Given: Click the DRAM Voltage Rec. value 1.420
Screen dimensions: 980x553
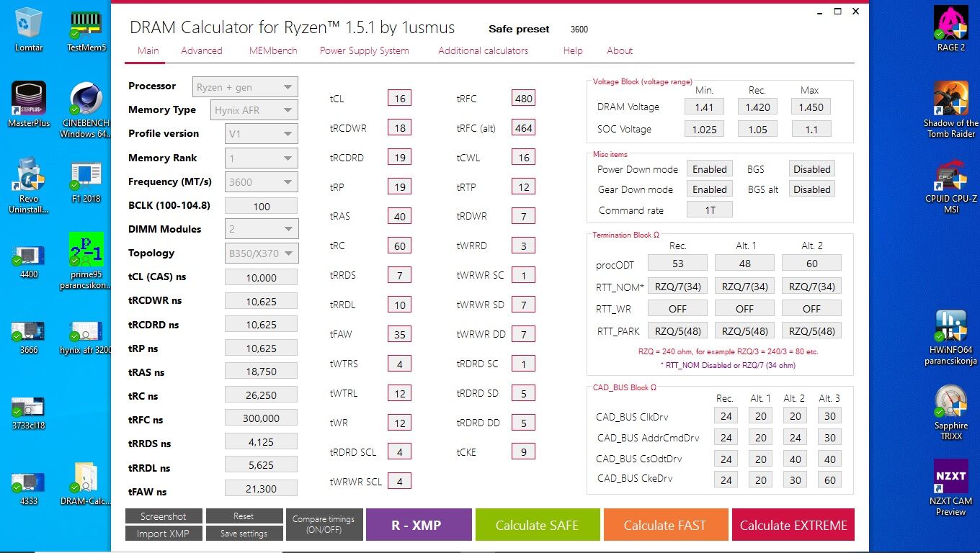Looking at the screenshot, I should tap(757, 107).
